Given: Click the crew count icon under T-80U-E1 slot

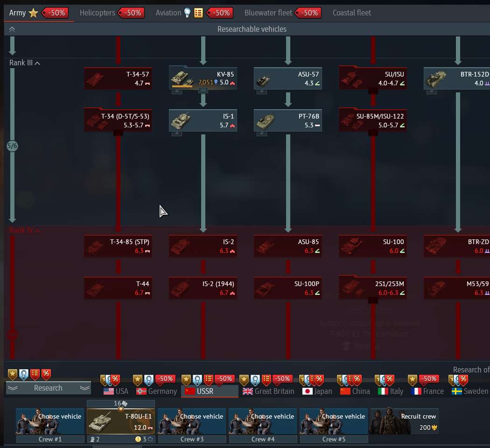Looking at the screenshot, I should 92,439.
